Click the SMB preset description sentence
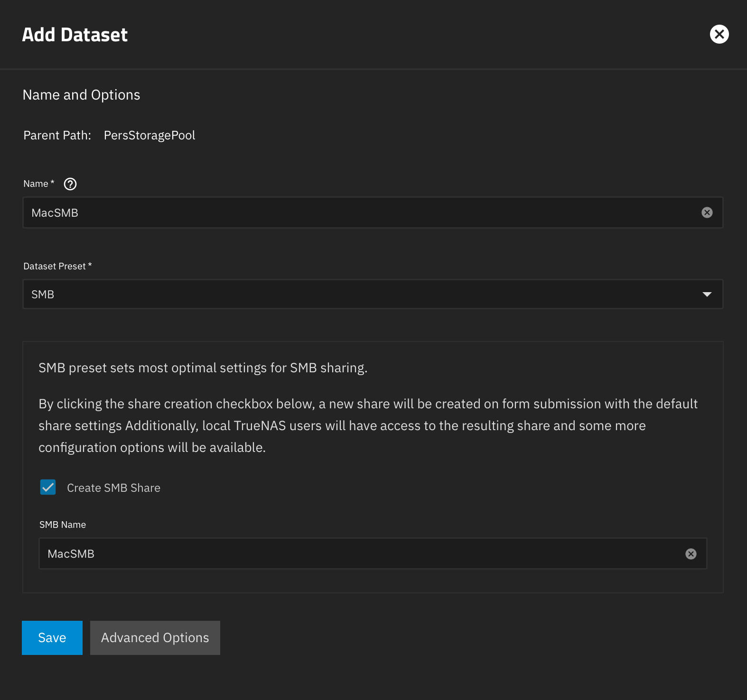 click(203, 368)
